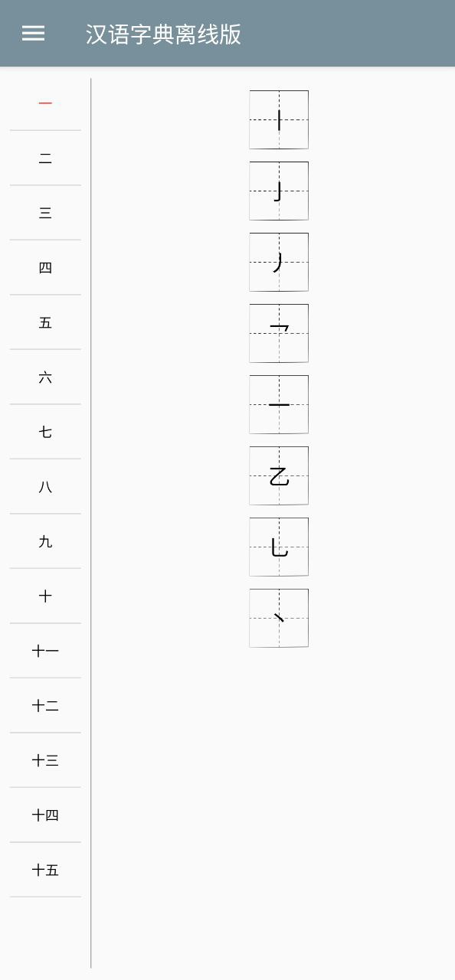Select the character 丿 stroke card

[x=278, y=262]
